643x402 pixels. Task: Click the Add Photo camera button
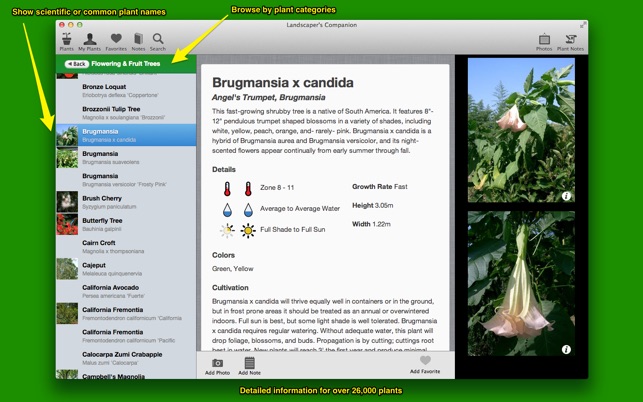coord(217,366)
